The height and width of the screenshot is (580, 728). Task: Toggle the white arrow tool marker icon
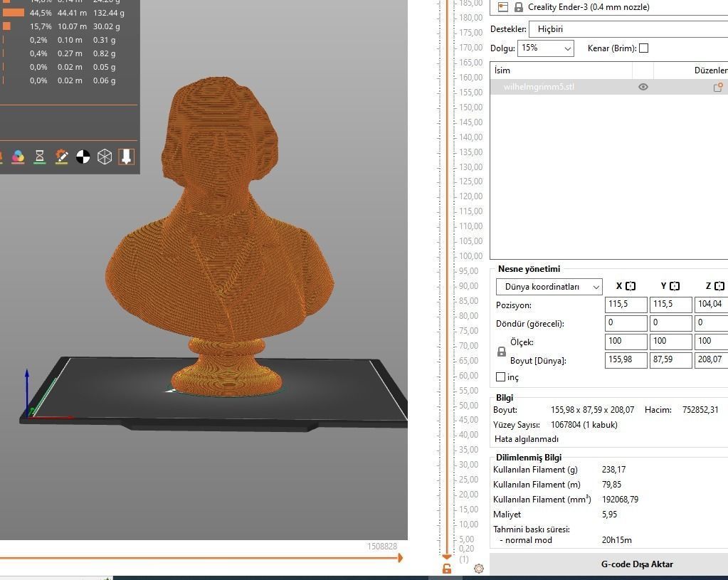click(x=126, y=157)
